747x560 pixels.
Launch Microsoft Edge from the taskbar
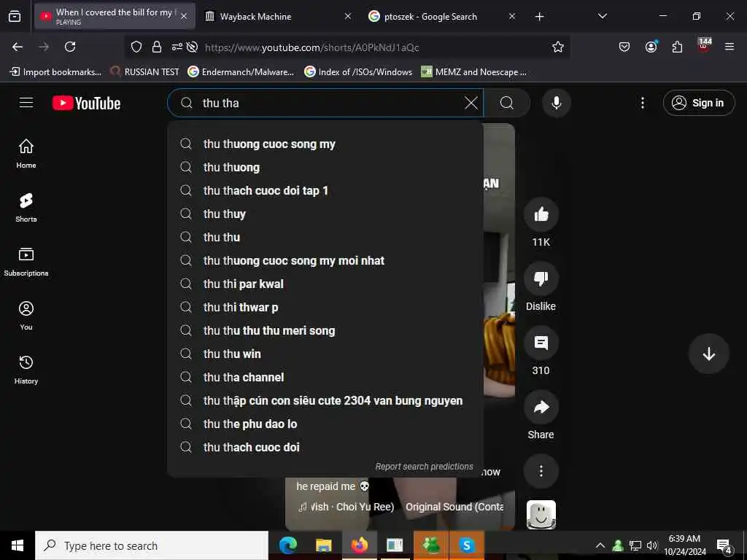tap(287, 545)
